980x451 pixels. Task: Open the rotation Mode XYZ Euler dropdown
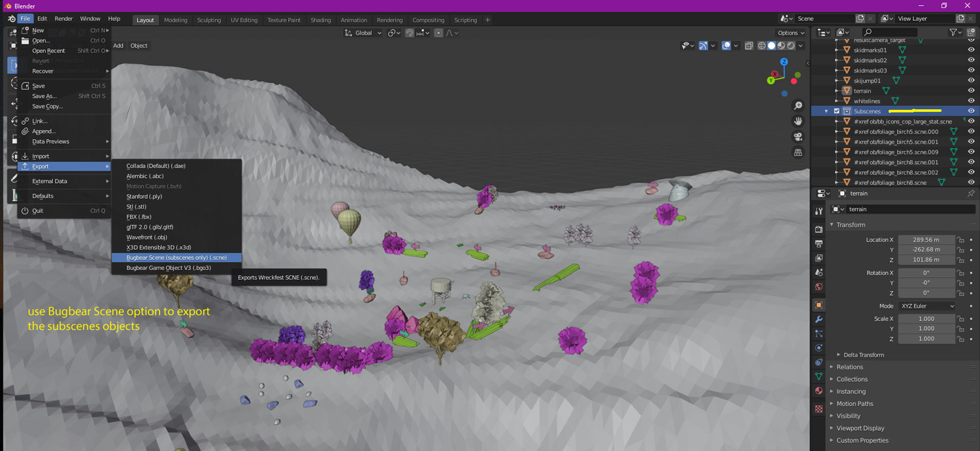pos(927,306)
